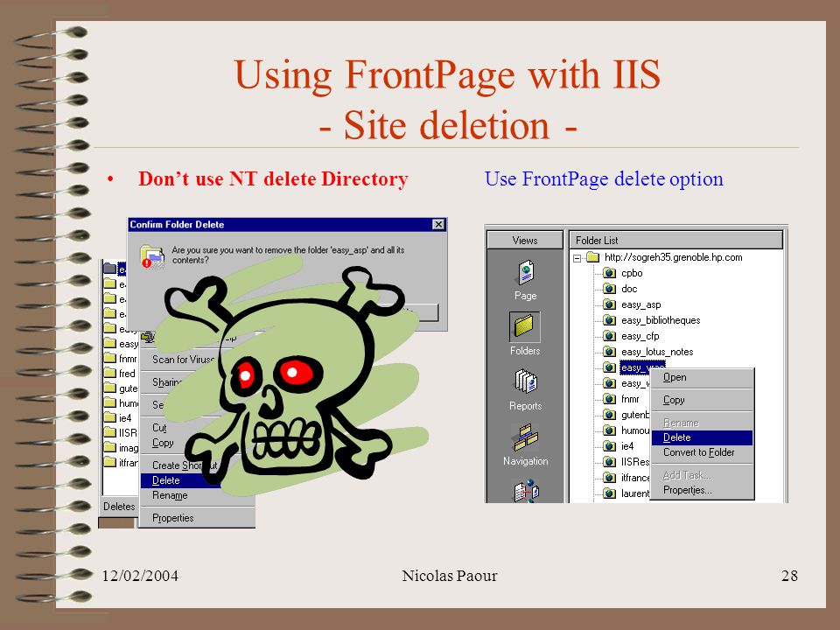Click the Hyperlinks view icon below Navigation
Viewport: 840px width, 630px height.
point(526,491)
